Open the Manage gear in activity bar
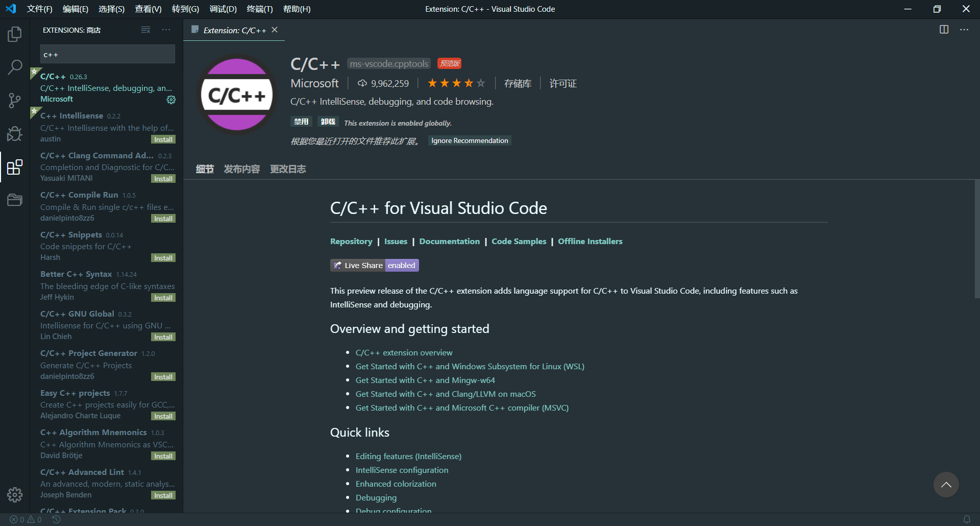 pyautogui.click(x=15, y=494)
